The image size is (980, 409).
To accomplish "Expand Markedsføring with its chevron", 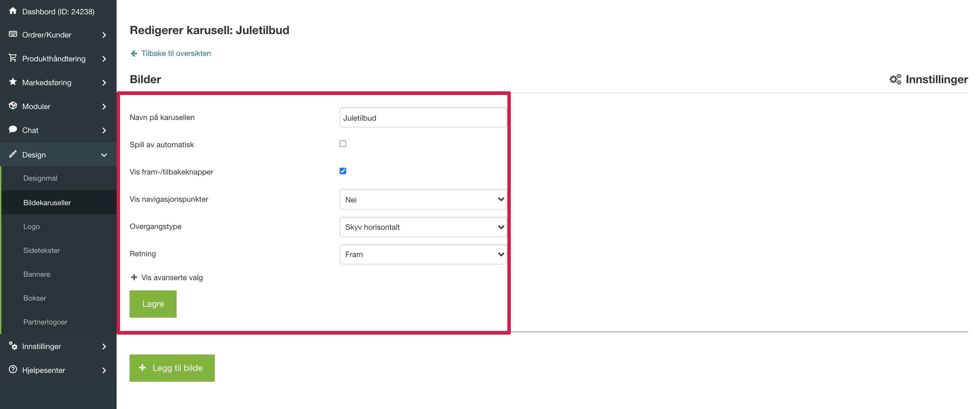I will coord(104,82).
